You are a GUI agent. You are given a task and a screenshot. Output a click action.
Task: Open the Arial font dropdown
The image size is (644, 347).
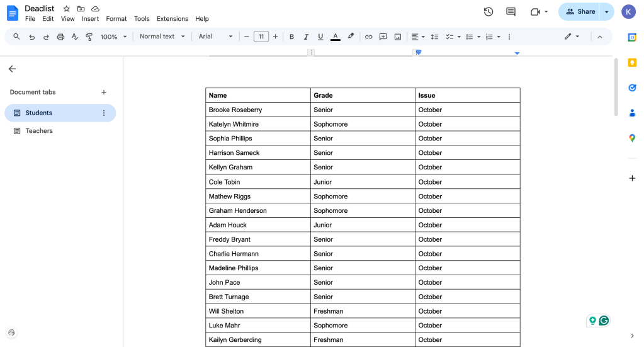click(x=216, y=37)
